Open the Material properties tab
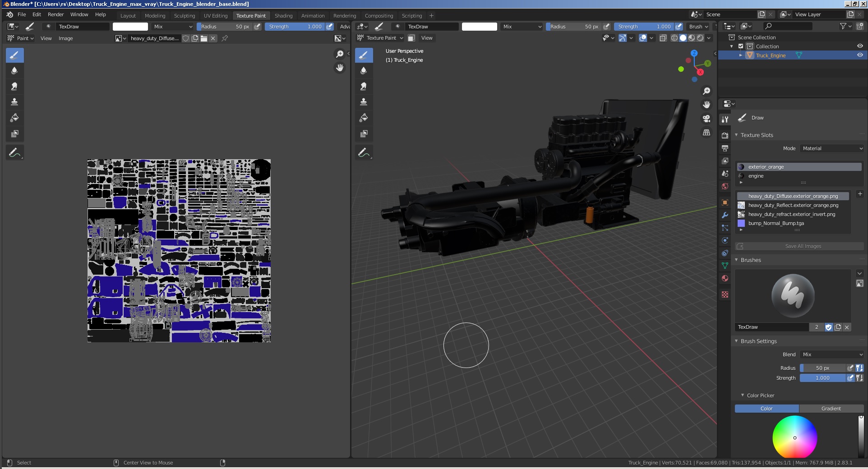868x469 pixels. coord(725,278)
